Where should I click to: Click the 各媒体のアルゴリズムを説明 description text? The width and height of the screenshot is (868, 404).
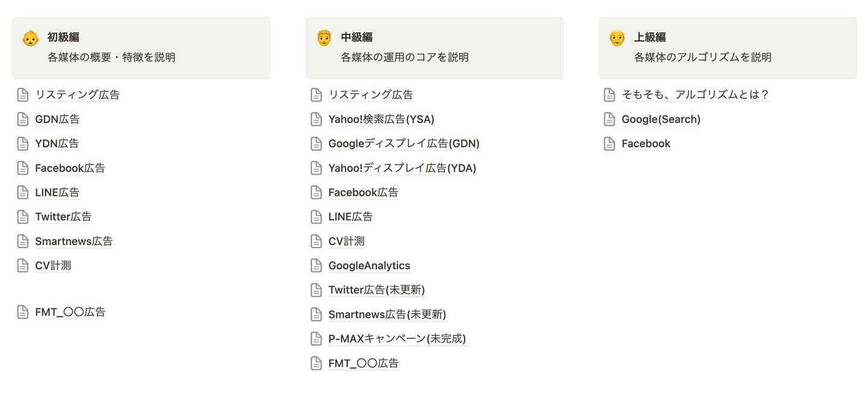(702, 57)
